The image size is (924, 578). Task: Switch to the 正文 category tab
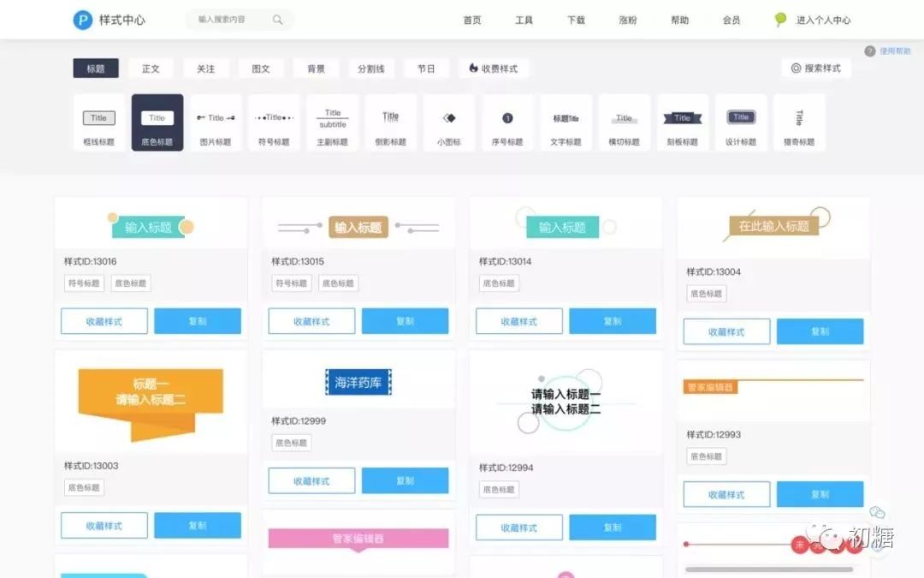coord(151,68)
